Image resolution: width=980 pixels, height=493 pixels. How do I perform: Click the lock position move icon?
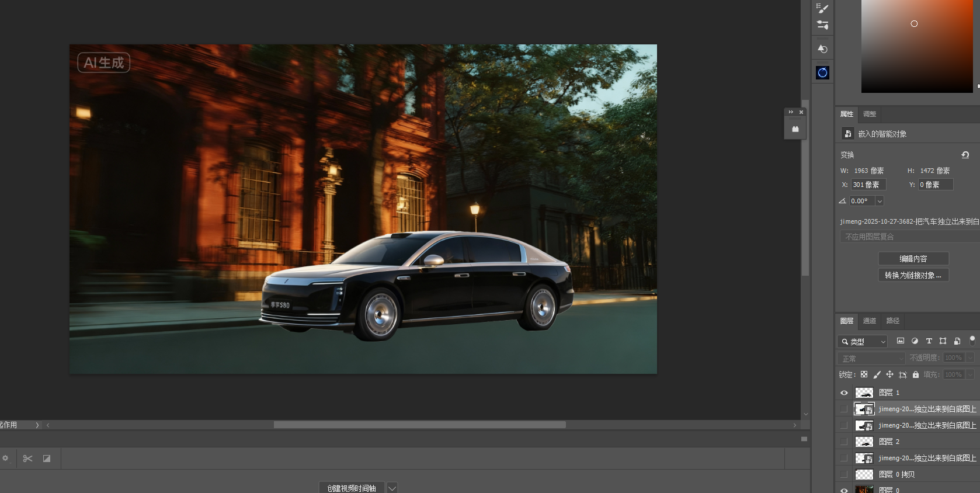pyautogui.click(x=889, y=374)
